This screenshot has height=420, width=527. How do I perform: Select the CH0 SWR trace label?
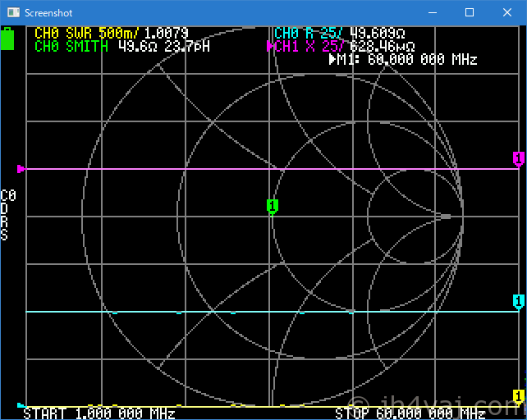[x=87, y=34]
